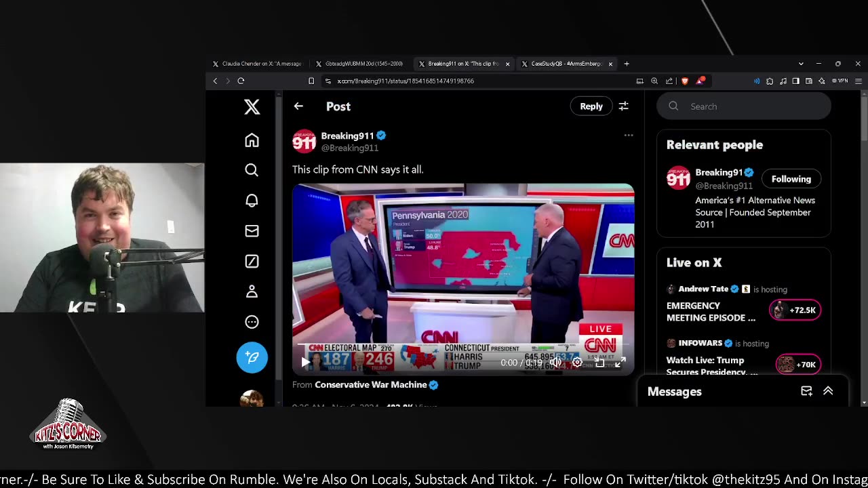
Task: Go back using the Post back arrow
Action: 298,106
